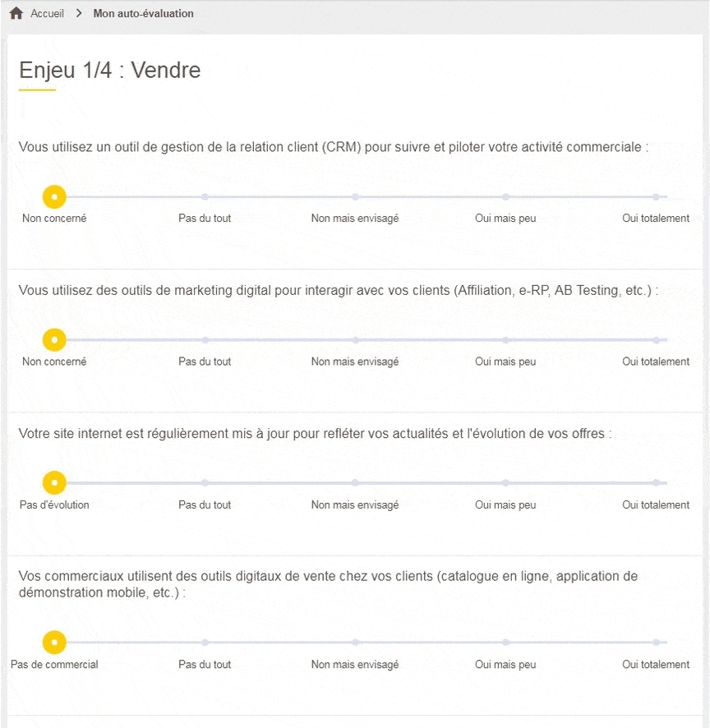This screenshot has height=728, width=710.
Task: Select 'Non mais envisagé' on the CRM slider
Action: (355, 196)
